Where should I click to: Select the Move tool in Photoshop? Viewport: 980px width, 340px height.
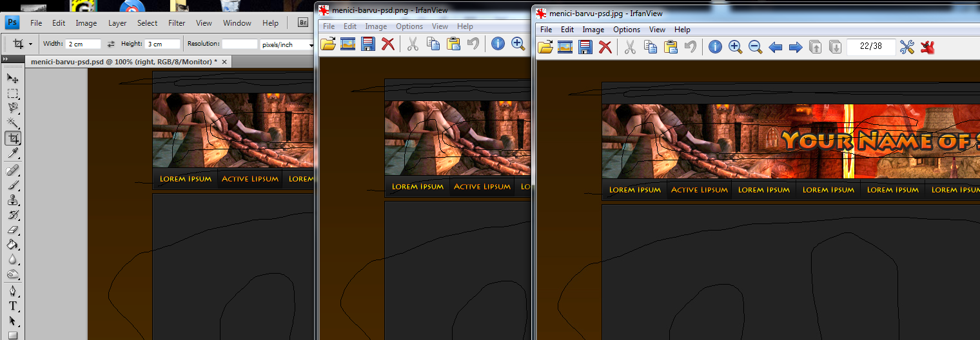click(13, 78)
